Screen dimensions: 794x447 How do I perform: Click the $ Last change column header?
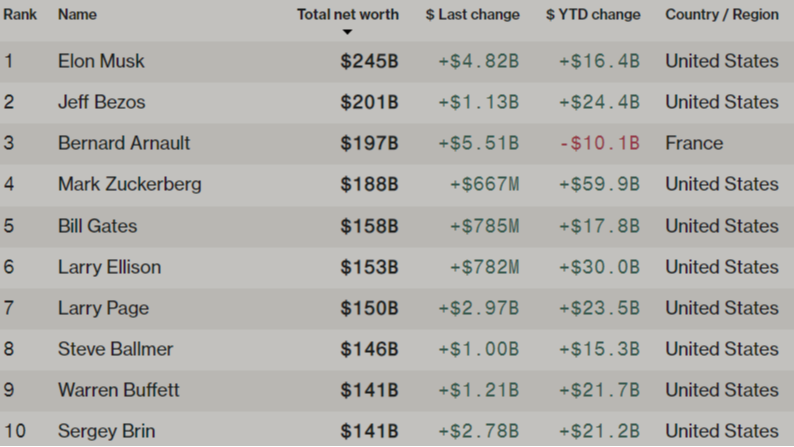[x=472, y=14]
